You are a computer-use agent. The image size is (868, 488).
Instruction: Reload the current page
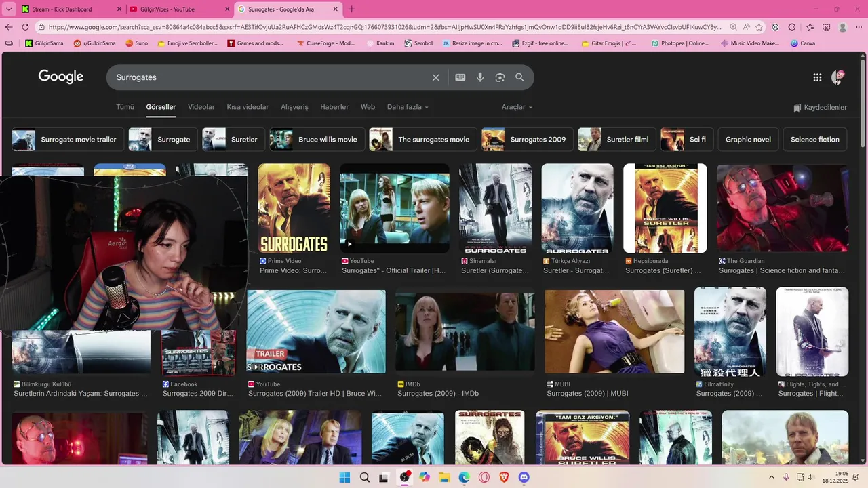click(25, 27)
